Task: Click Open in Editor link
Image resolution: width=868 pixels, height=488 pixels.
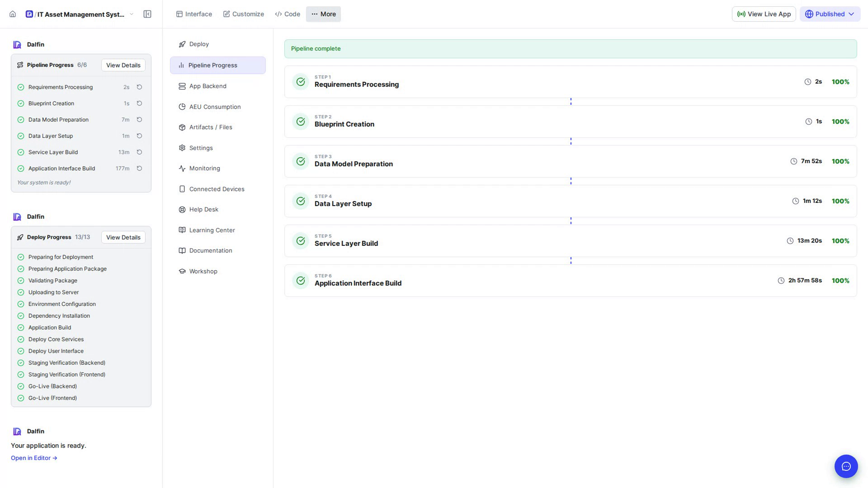Action: (x=34, y=458)
